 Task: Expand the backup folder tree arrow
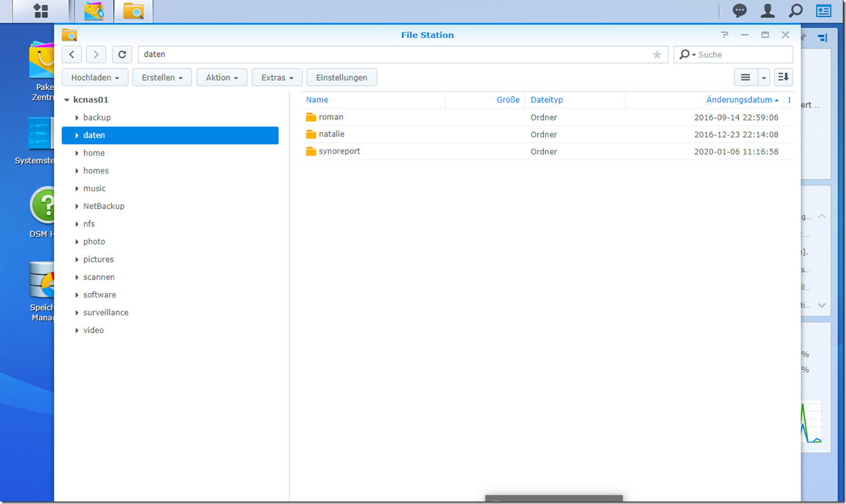point(77,118)
